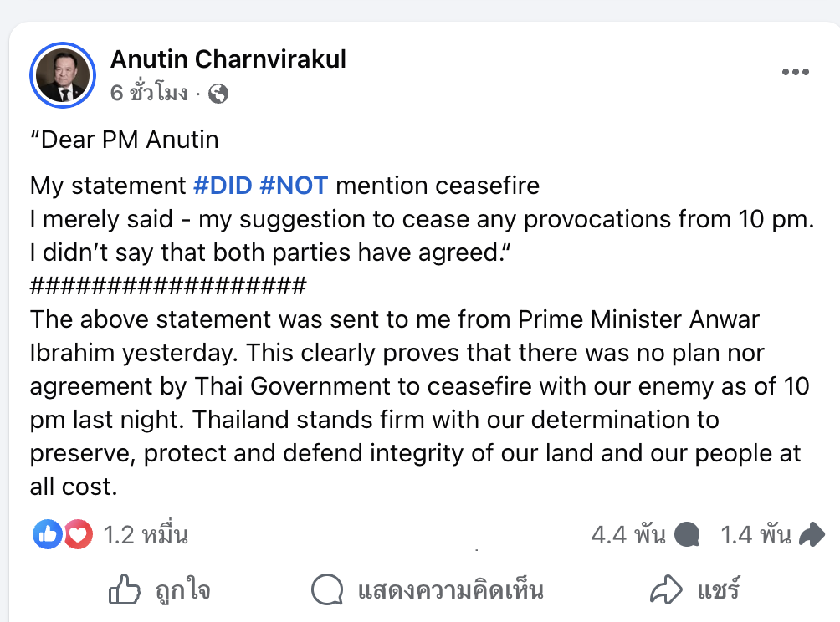The height and width of the screenshot is (622, 840).
Task: Open the 1.4 พัน shares count
Action: pos(755,535)
